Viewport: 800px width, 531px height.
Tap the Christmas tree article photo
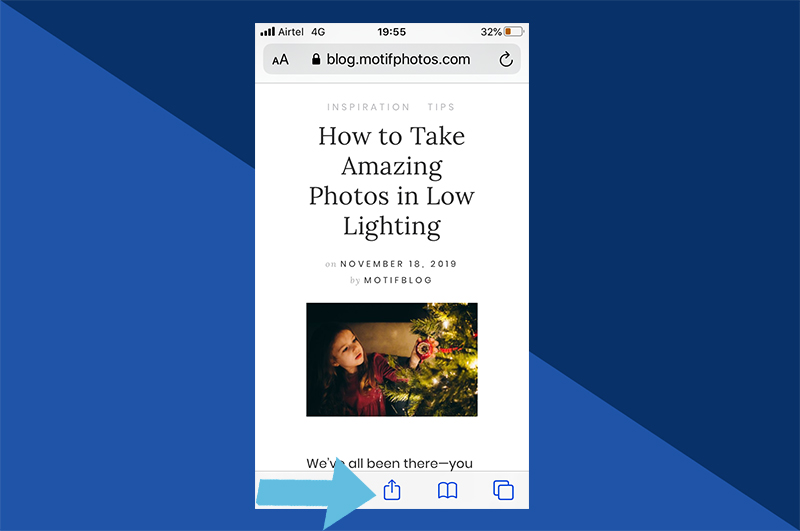pos(392,360)
